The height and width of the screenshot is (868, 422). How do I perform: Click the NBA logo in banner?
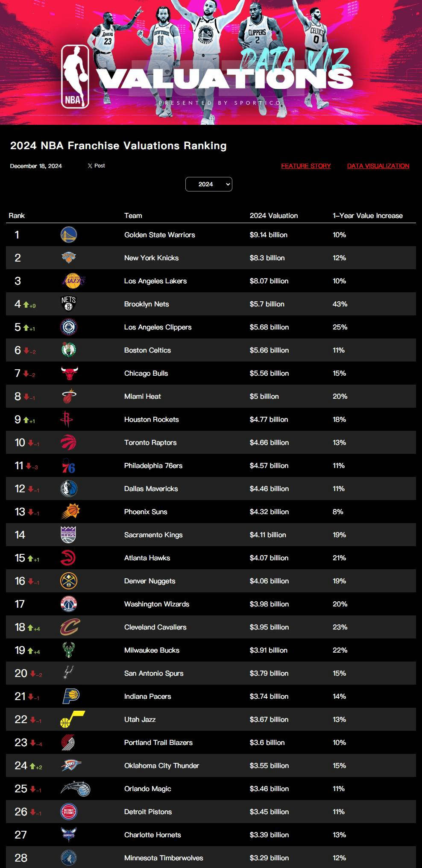[75, 77]
